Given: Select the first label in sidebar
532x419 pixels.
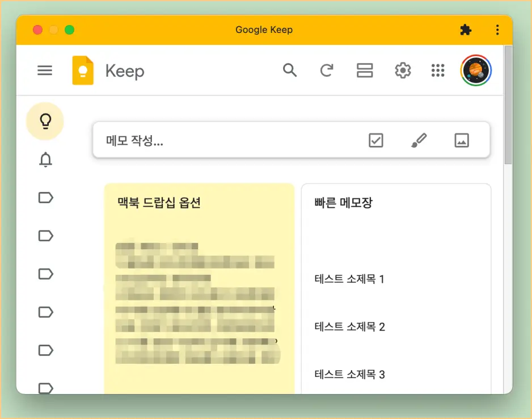Looking at the screenshot, I should coord(45,198).
